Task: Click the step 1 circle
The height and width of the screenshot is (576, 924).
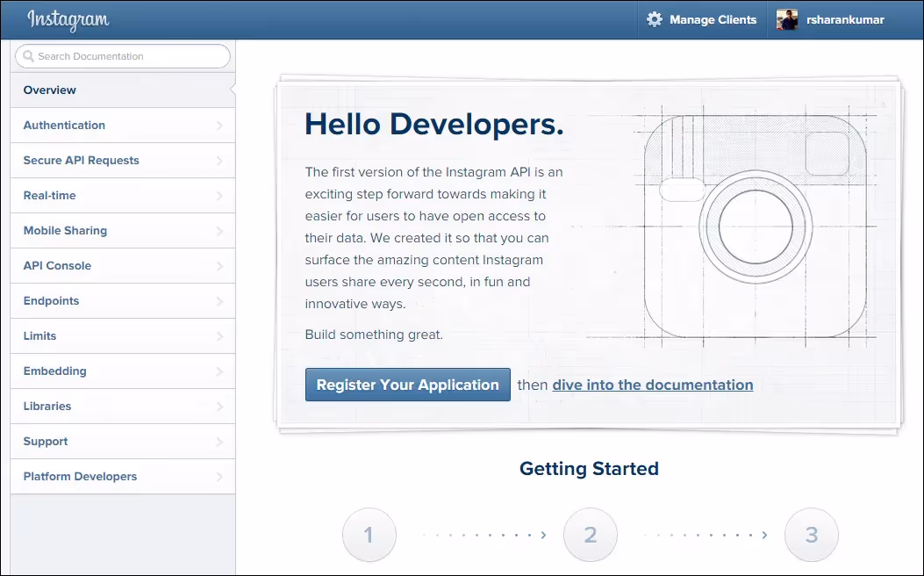Action: point(369,535)
